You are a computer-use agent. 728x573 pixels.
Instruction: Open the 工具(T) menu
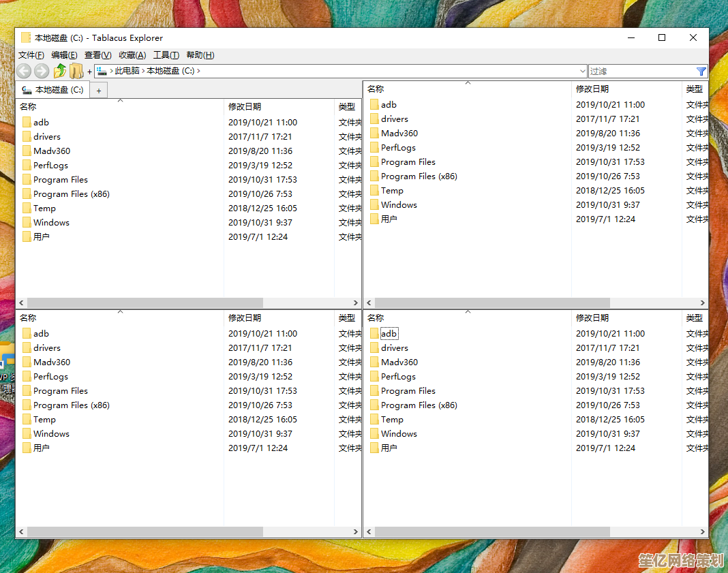pos(166,55)
